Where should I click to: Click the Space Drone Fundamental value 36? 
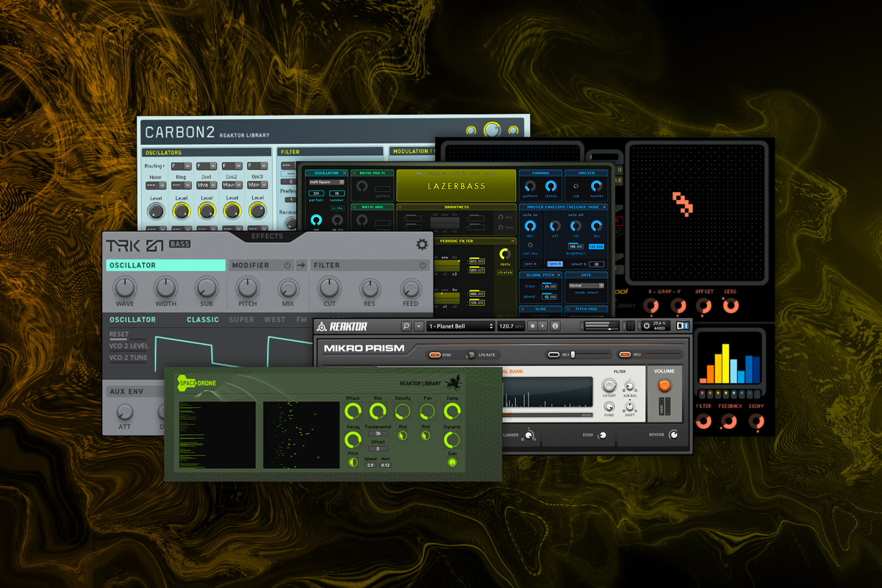pos(378,434)
